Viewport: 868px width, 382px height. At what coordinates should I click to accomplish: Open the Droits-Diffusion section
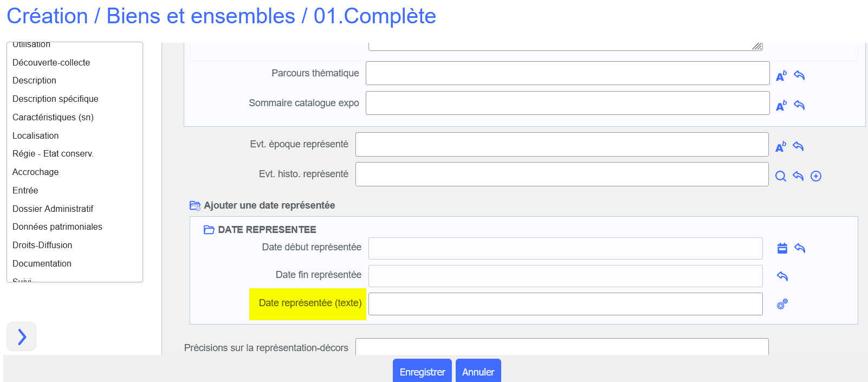42,245
